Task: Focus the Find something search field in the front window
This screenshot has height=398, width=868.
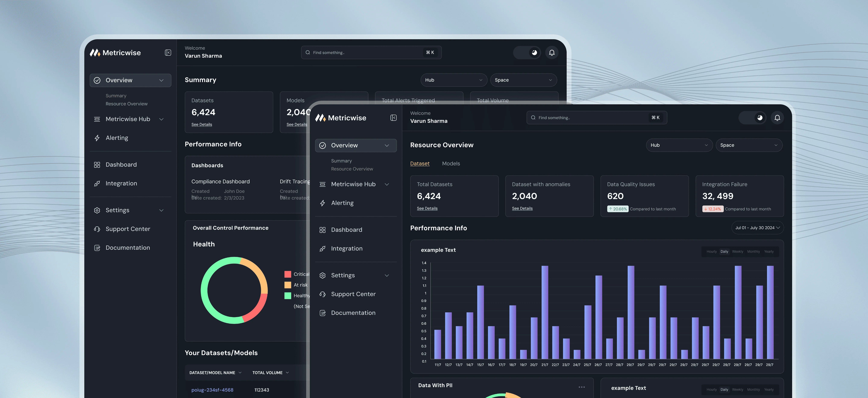Action: (596, 118)
